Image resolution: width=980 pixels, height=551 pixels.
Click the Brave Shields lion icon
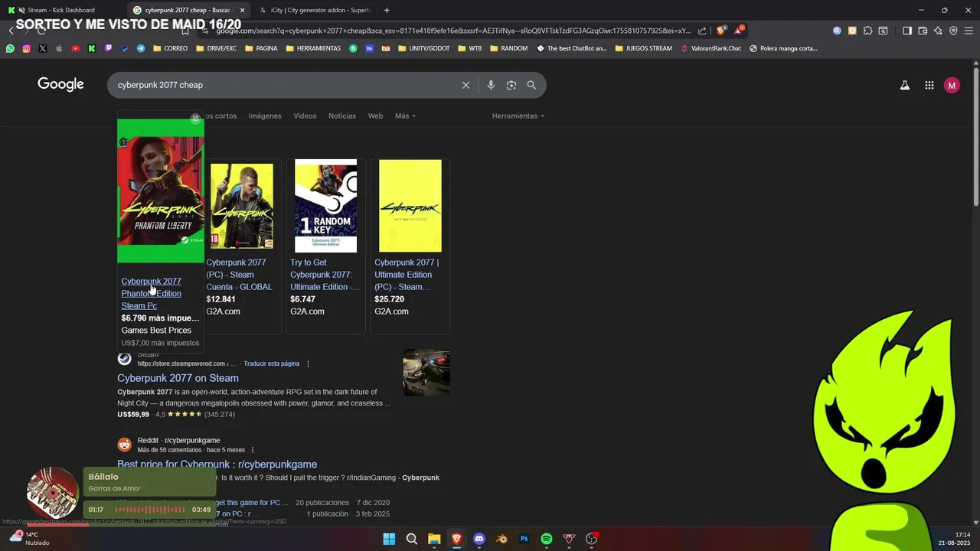(x=720, y=31)
